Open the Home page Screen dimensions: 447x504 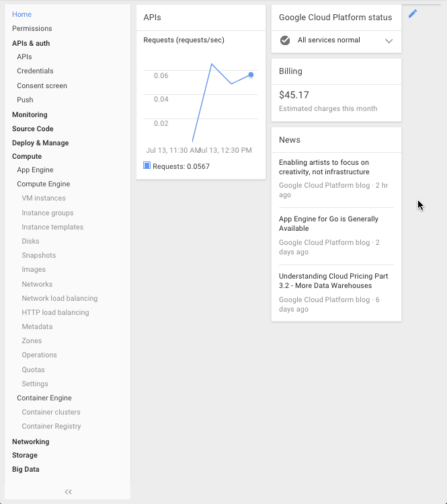point(22,14)
